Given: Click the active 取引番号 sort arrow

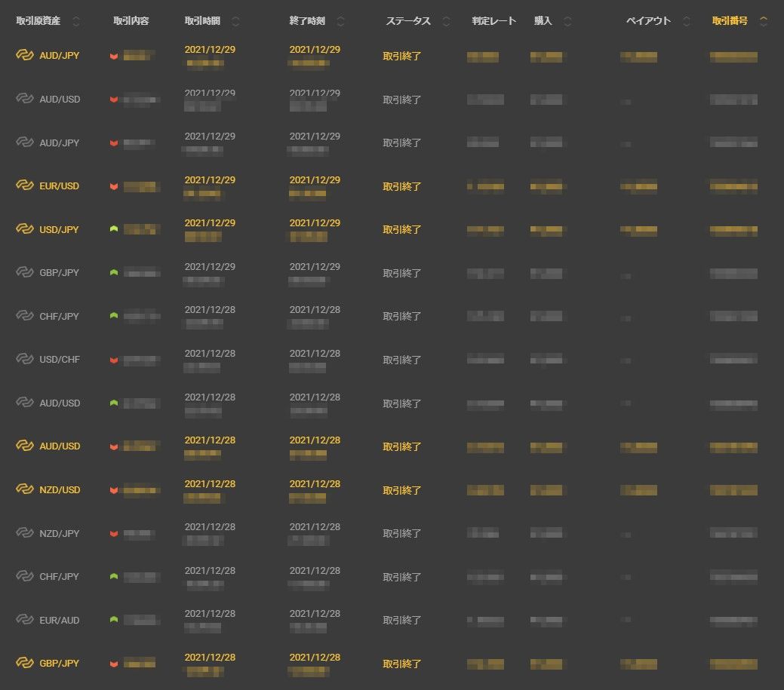Looking at the screenshot, I should click(x=764, y=22).
